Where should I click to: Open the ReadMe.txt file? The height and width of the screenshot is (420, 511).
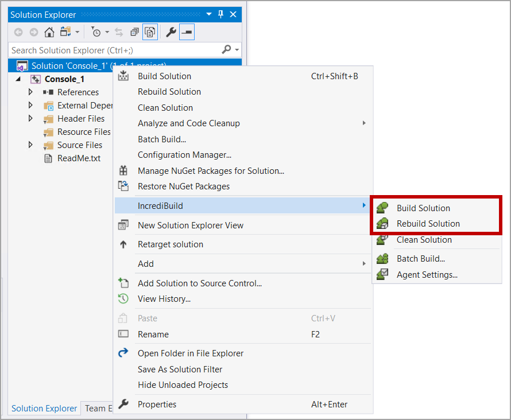tap(79, 158)
